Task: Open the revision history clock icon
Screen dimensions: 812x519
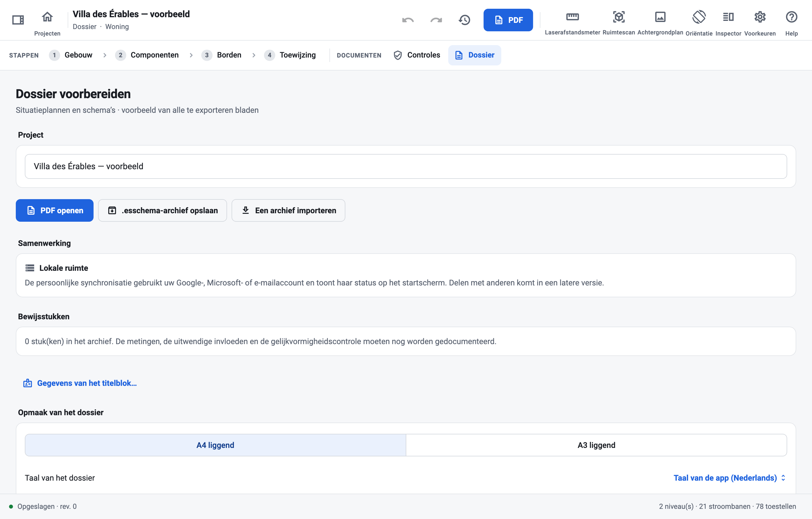Action: coord(464,20)
